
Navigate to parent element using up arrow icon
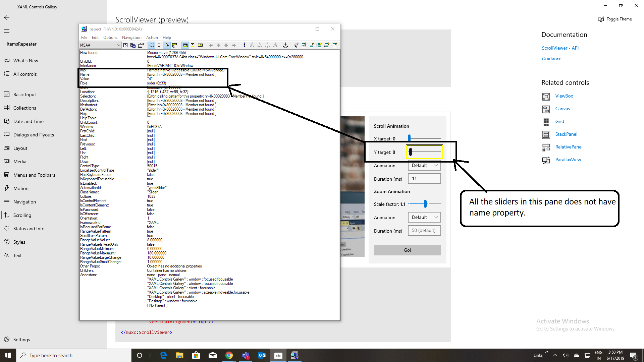[218, 45]
